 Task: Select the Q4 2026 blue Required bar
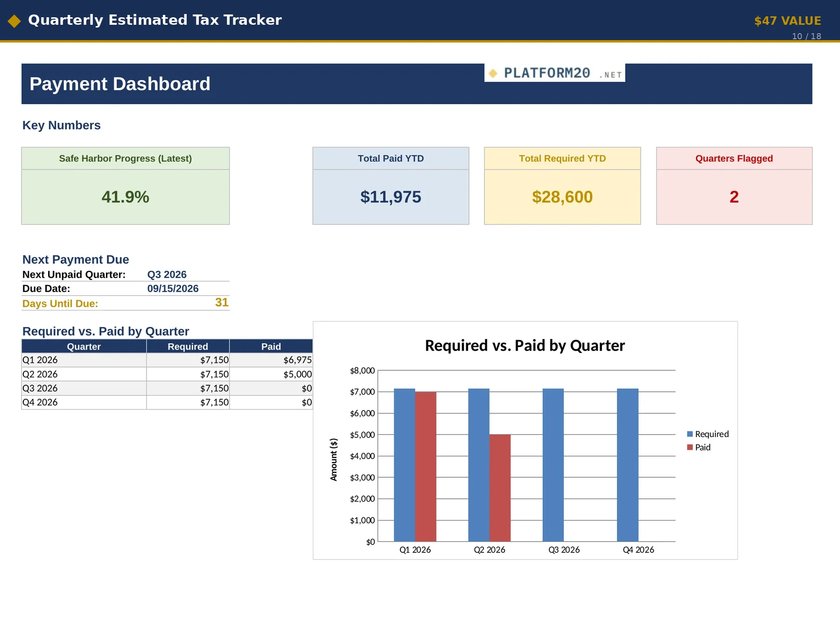(628, 465)
